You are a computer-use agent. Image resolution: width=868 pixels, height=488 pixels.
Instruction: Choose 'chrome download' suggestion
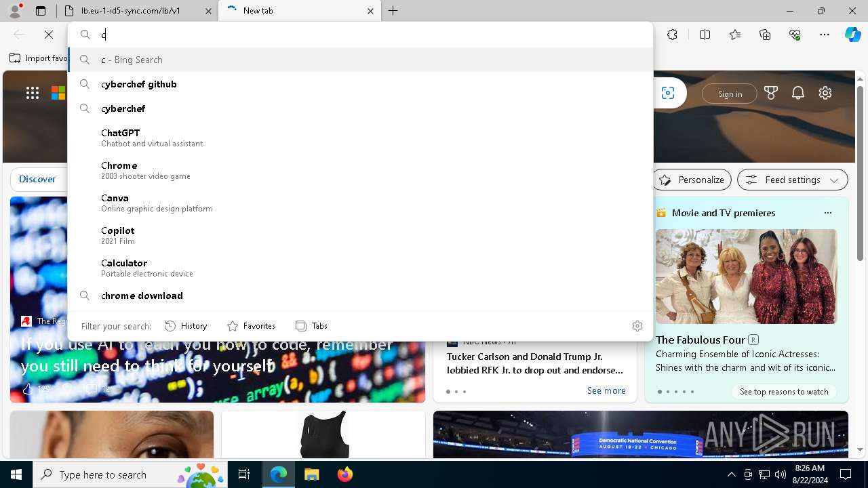coord(361,296)
